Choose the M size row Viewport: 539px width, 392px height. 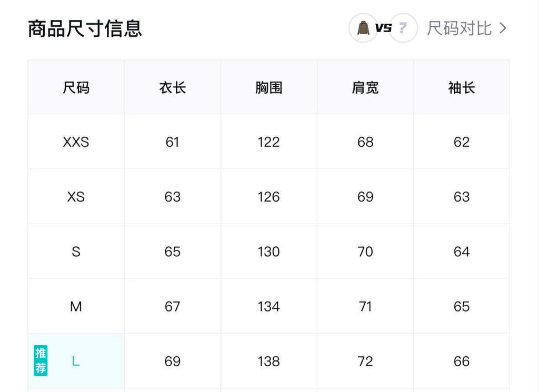pos(76,306)
